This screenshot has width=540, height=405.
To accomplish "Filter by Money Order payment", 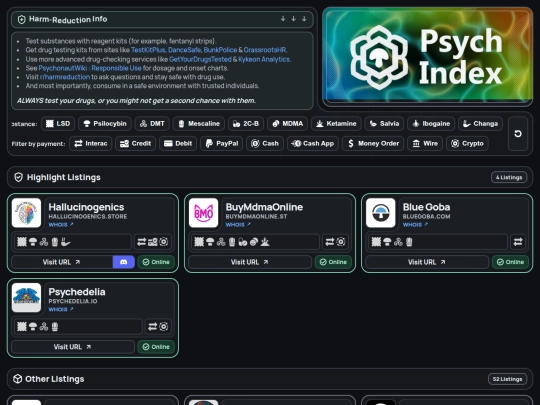I will click(x=373, y=144).
